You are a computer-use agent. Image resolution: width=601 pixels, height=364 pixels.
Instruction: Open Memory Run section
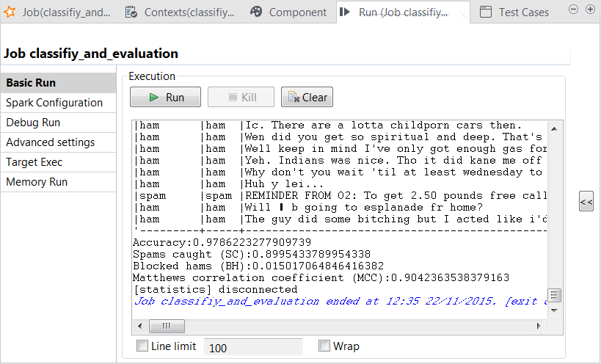58,182
